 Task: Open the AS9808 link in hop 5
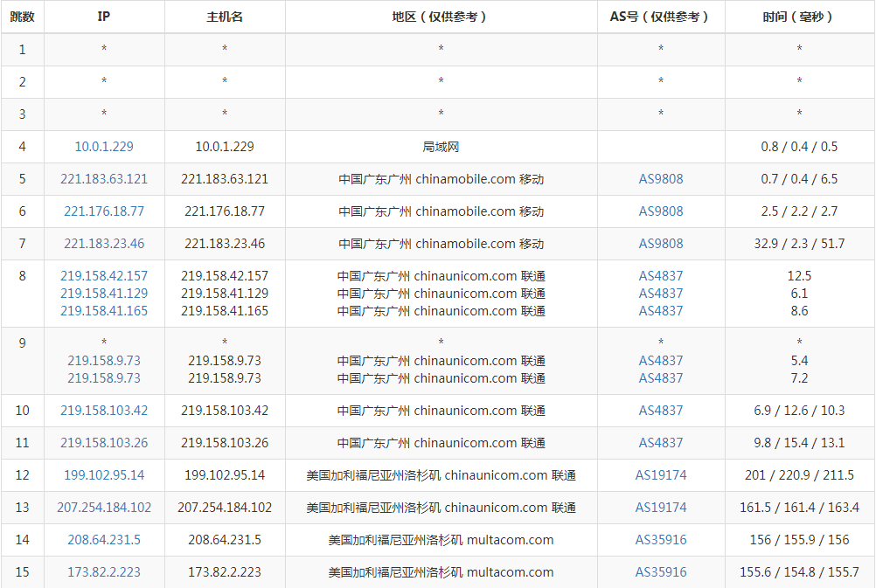[x=661, y=179]
